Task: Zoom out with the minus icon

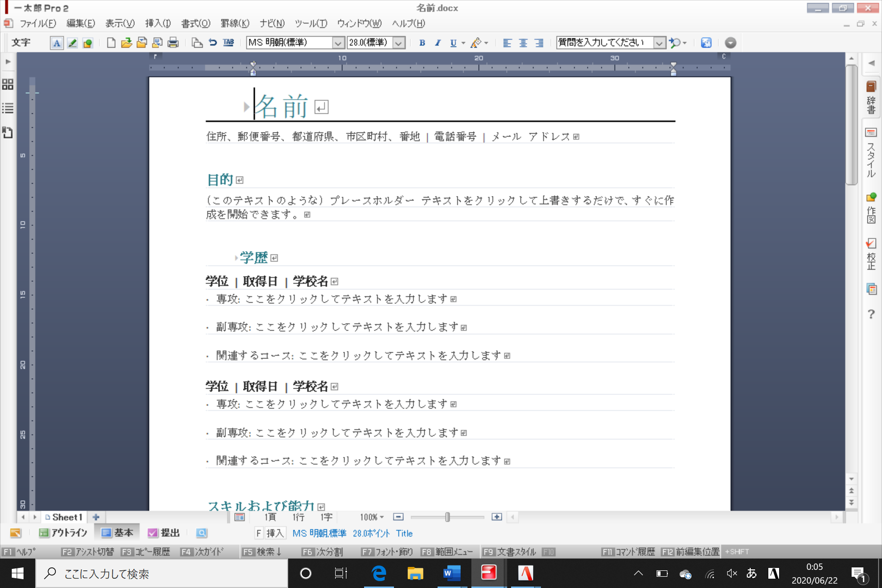Action: [x=398, y=517]
